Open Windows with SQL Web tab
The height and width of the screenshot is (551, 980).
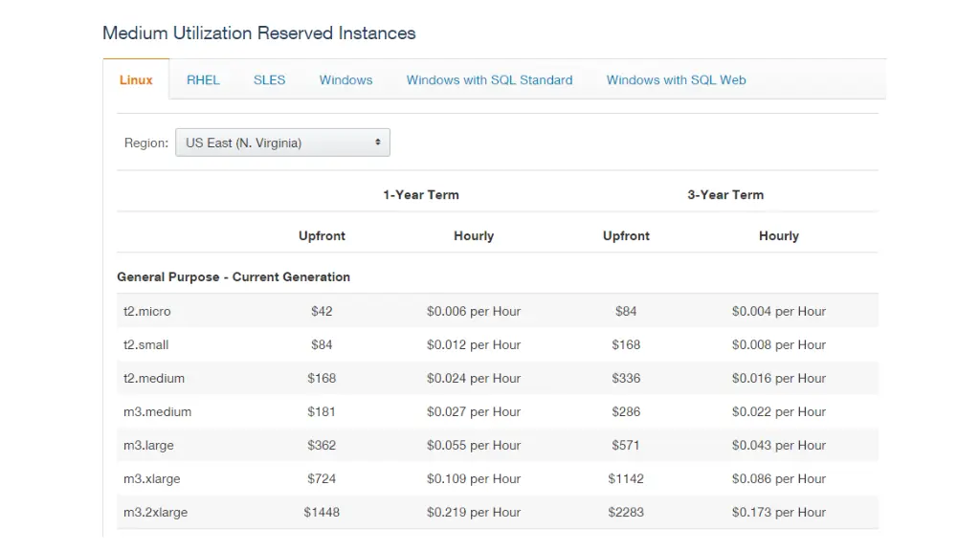[x=677, y=80]
